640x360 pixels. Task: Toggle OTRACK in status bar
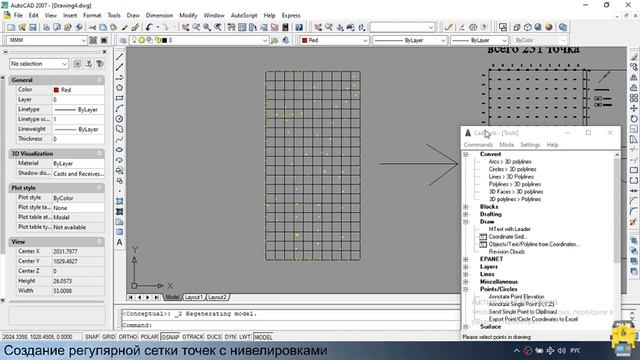pyautogui.click(x=193, y=337)
